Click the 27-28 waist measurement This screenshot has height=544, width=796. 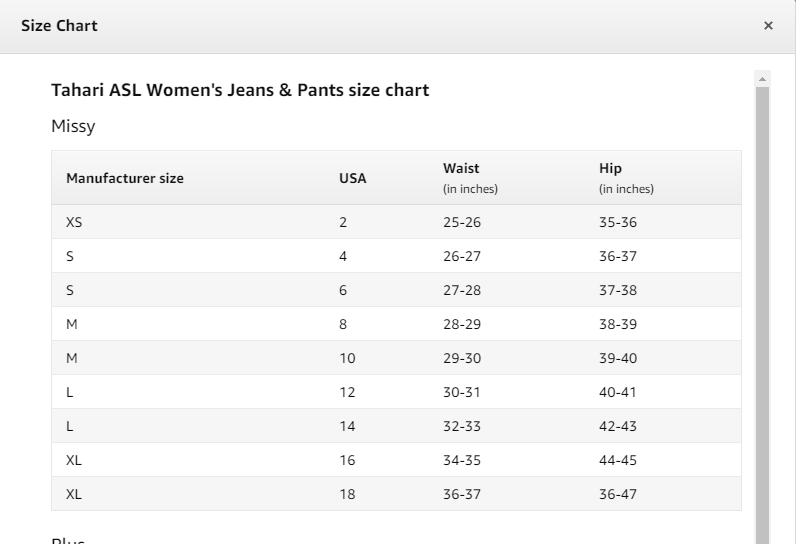(x=461, y=290)
